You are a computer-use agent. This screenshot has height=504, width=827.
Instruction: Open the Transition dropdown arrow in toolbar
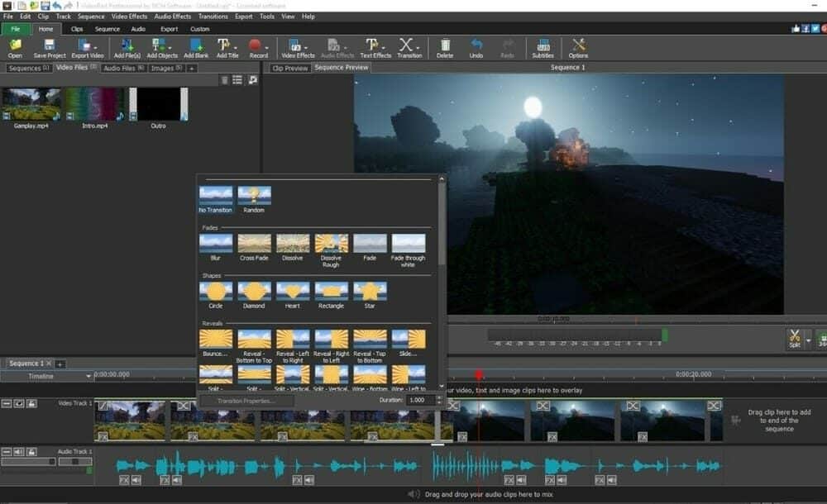pyautogui.click(x=417, y=47)
